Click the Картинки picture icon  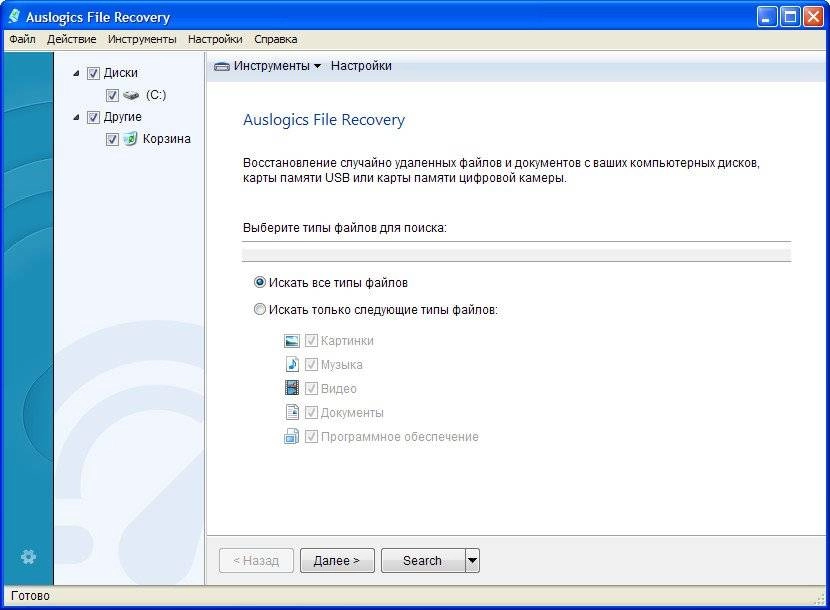click(292, 340)
